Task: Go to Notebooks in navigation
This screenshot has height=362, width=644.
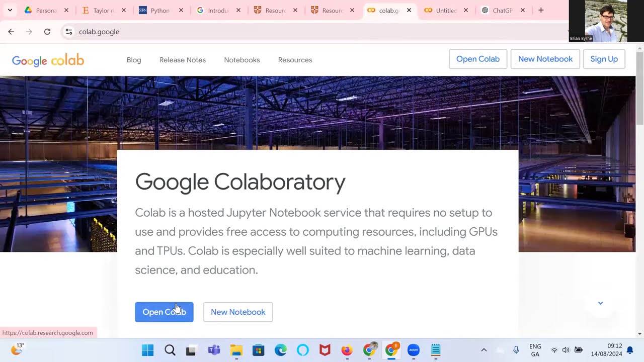Action: tap(242, 60)
